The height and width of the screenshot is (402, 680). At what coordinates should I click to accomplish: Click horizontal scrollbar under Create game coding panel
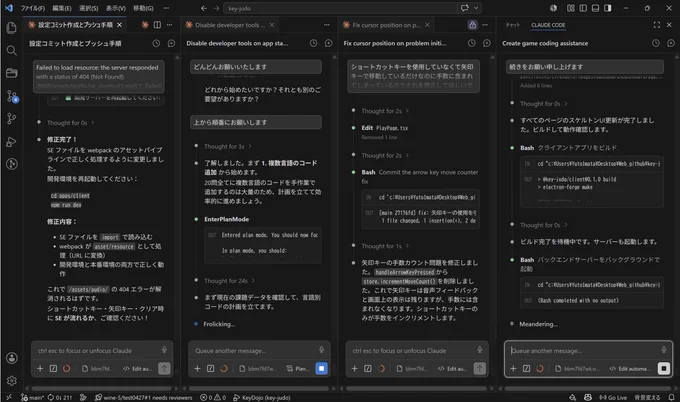click(x=588, y=388)
